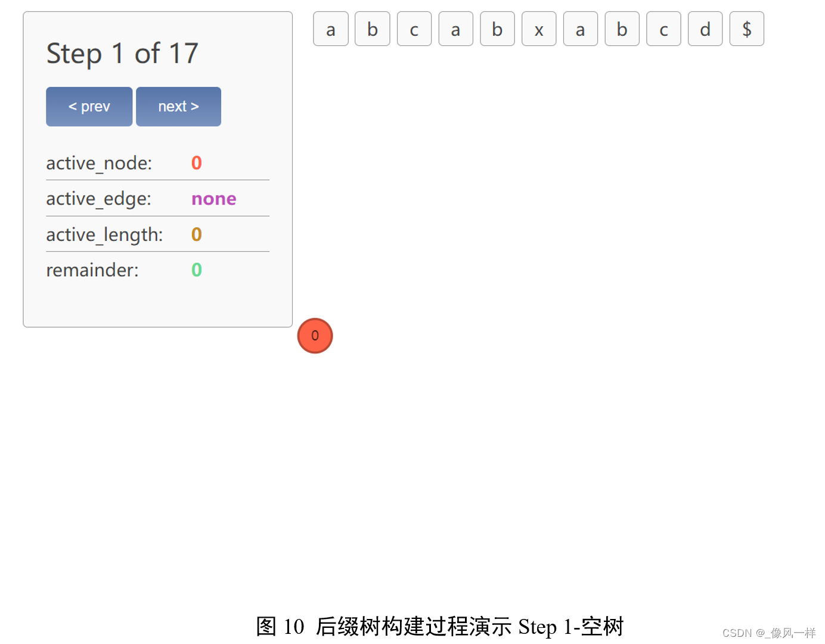Select the active_edge value 'none'
The width and height of the screenshot is (825, 644).
213,199
